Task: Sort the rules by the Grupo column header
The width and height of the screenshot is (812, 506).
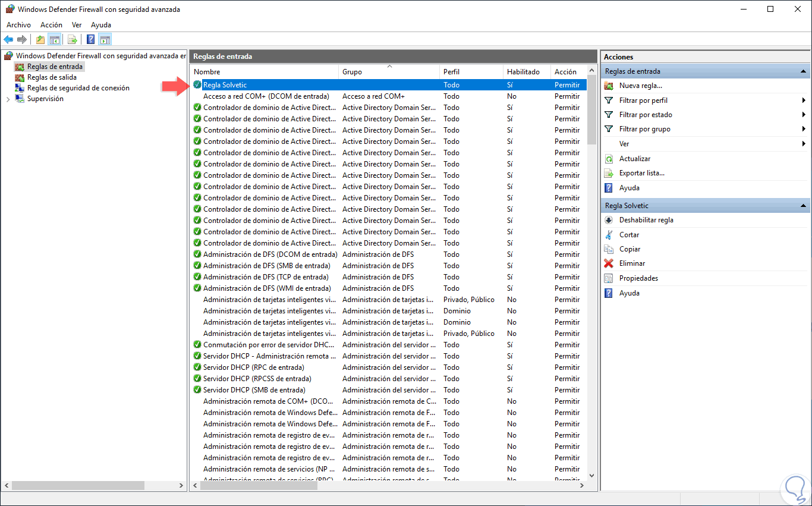Action: tap(389, 72)
